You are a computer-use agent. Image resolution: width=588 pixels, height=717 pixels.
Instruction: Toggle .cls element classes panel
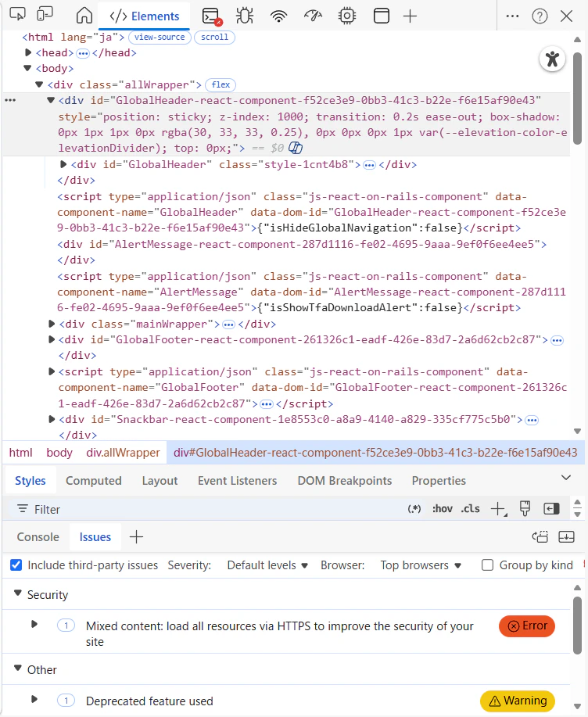(x=470, y=508)
